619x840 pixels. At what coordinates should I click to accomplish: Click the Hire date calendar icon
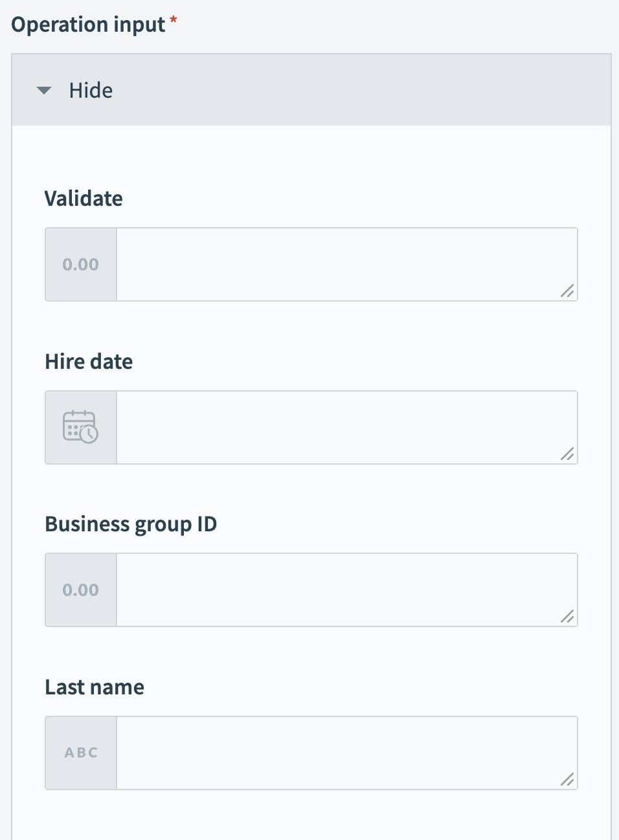(81, 427)
